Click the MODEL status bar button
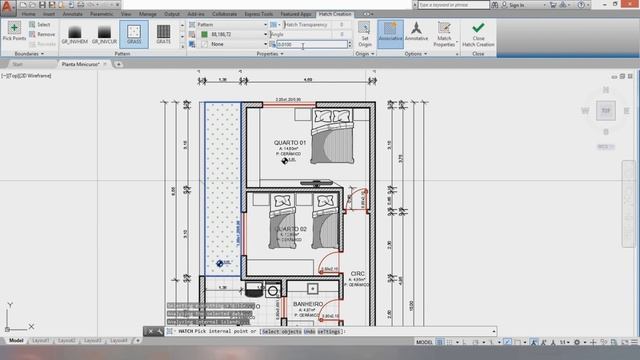The height and width of the screenshot is (360, 640). tap(424, 342)
